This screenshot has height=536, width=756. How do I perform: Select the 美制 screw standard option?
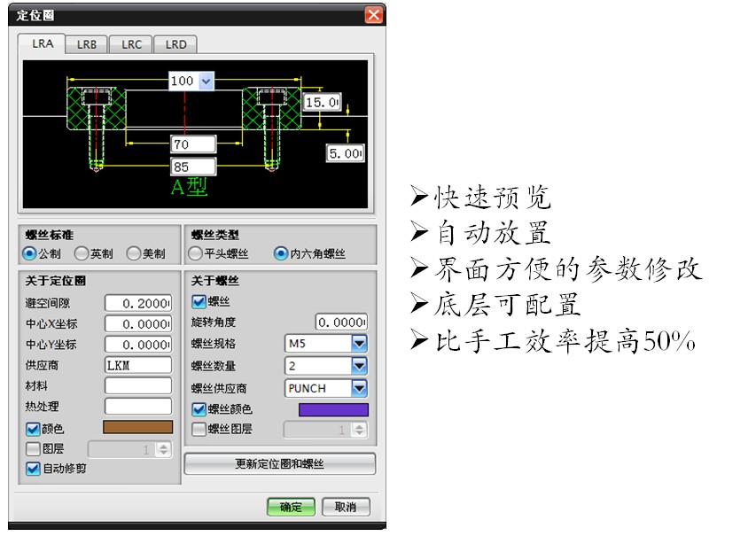pos(134,253)
